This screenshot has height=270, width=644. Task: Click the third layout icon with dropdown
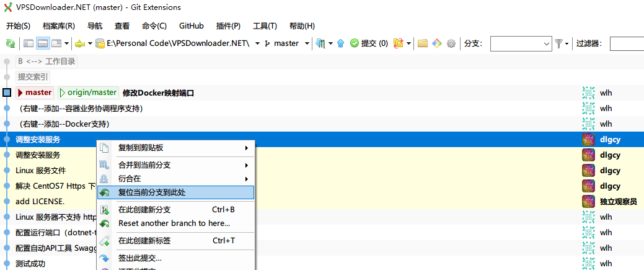56,43
